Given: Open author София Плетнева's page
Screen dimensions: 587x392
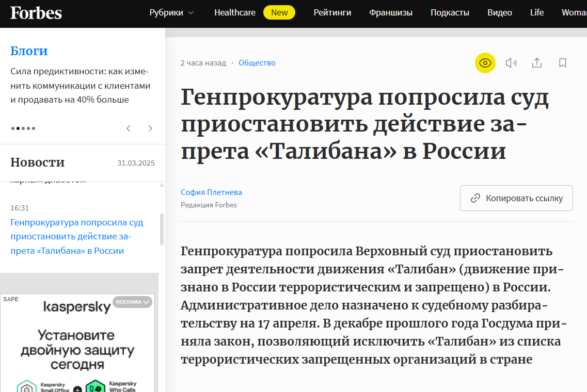Looking at the screenshot, I should click(211, 192).
